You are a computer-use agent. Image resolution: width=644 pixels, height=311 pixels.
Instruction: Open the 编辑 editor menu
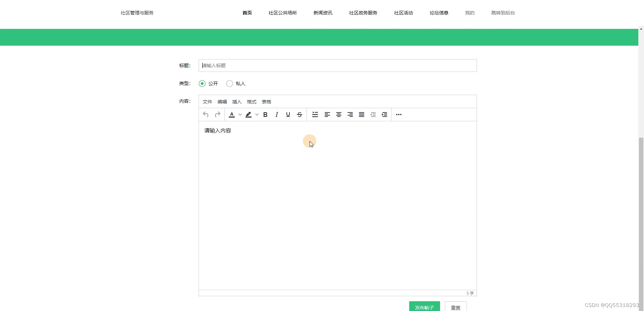point(222,102)
